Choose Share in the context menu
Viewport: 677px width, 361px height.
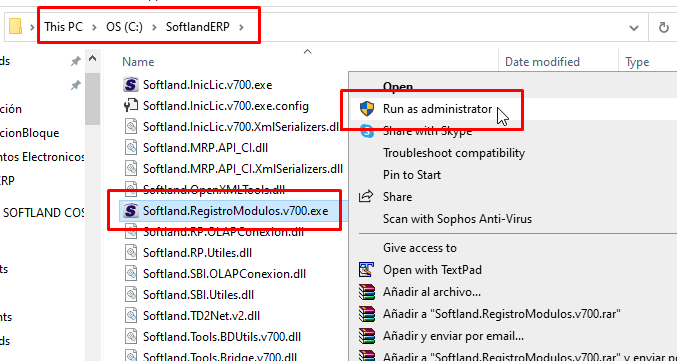pos(397,196)
